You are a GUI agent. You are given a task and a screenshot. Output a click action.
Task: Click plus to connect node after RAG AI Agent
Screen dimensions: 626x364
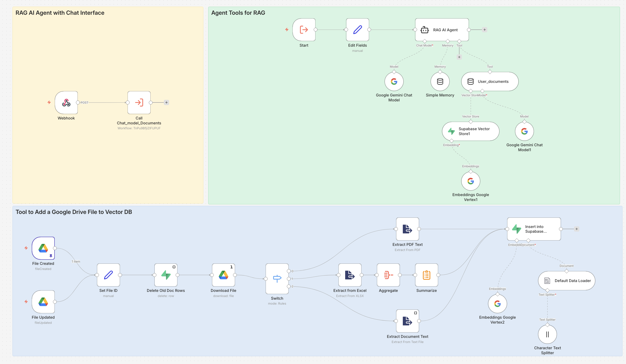point(484,29)
